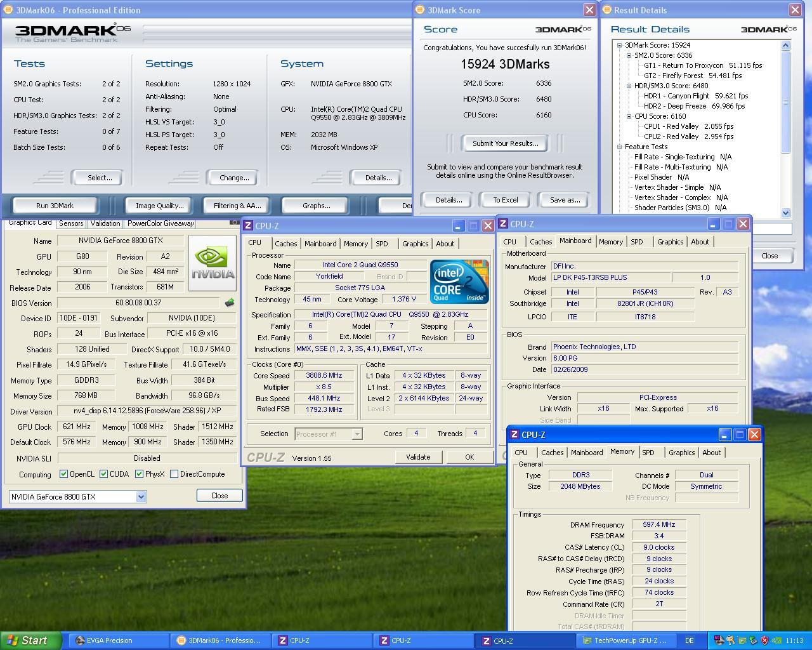The width and height of the screenshot is (812, 650).
Task: Open the PowerColor Giveaway tab
Action: tap(160, 223)
